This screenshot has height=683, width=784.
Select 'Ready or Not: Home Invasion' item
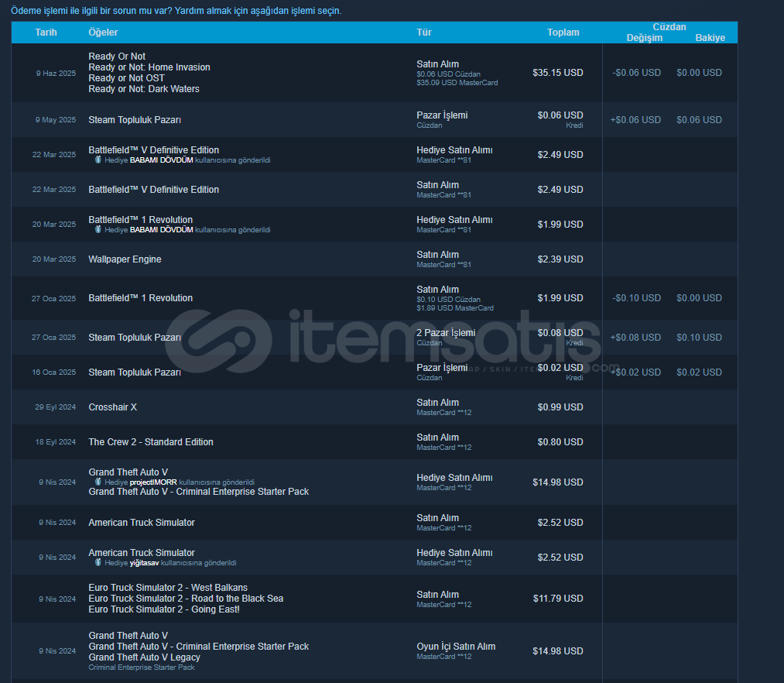(149, 67)
